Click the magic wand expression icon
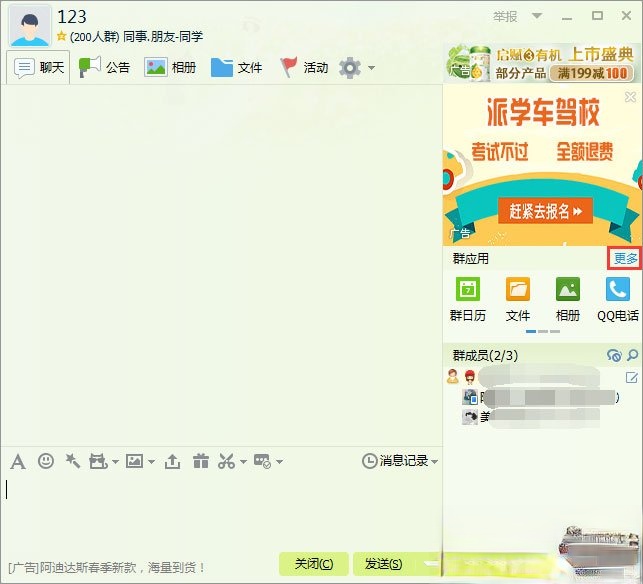Image resolution: width=643 pixels, height=584 pixels. [x=73, y=461]
